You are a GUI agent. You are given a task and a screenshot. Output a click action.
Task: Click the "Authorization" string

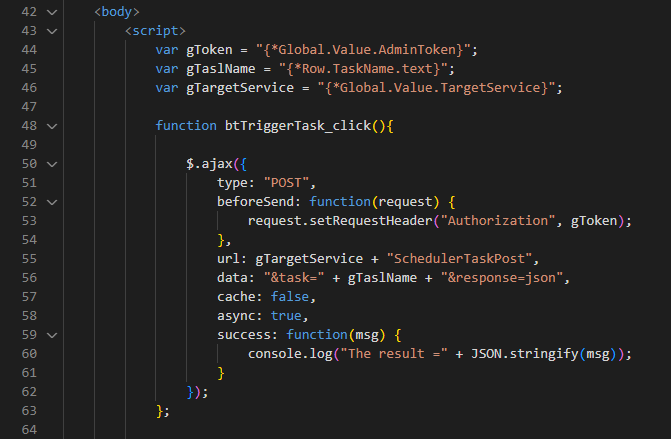click(498, 221)
